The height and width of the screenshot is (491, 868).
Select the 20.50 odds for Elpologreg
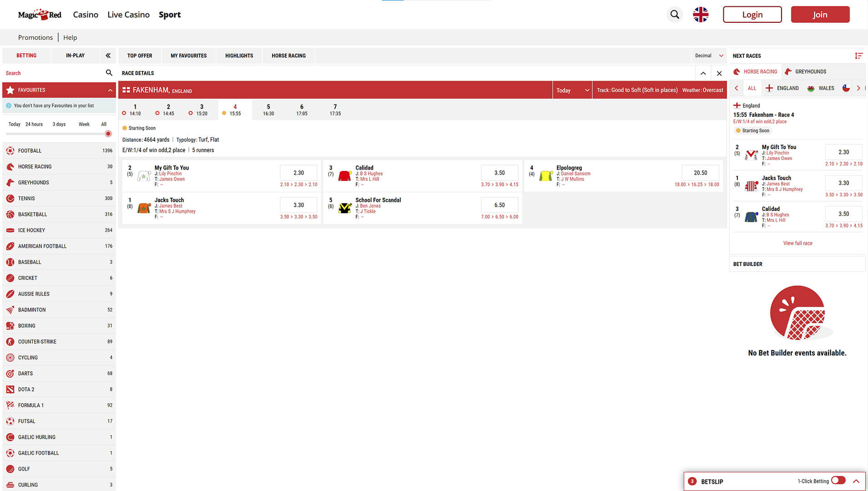pos(701,173)
